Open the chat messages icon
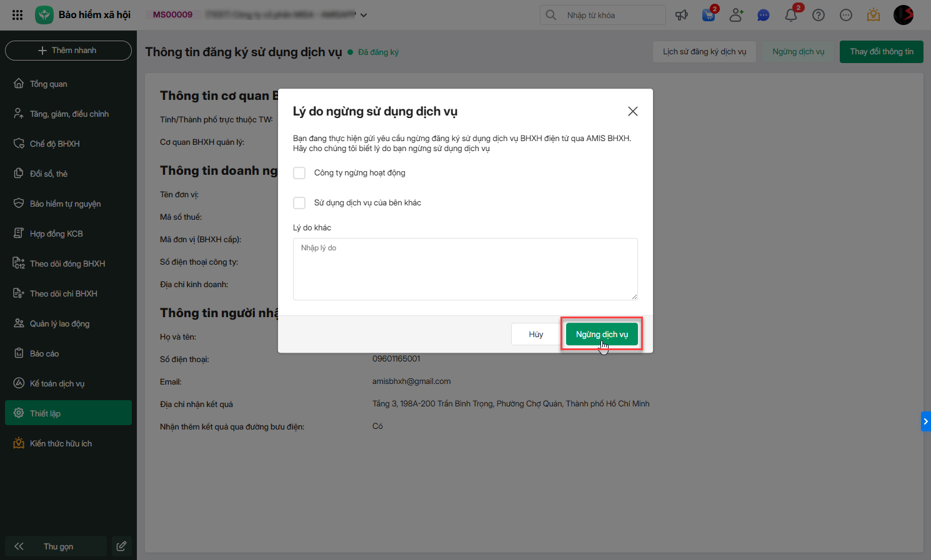931x560 pixels. (x=764, y=15)
